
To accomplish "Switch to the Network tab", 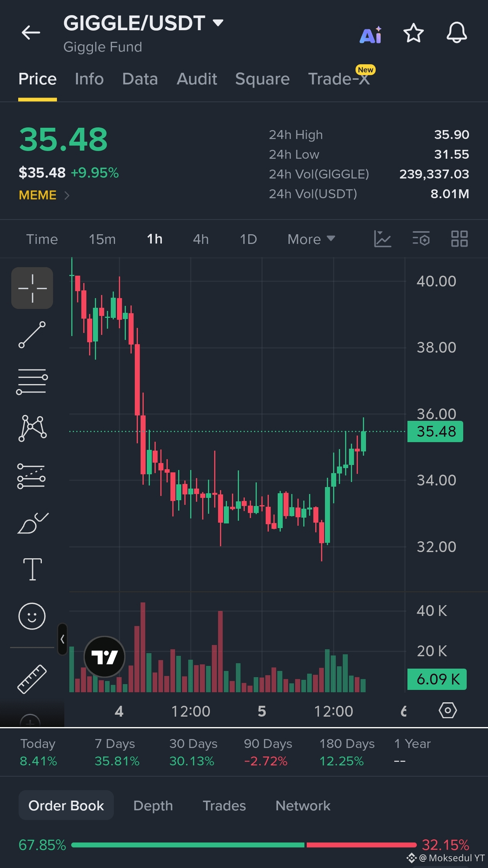I will pos(303,805).
